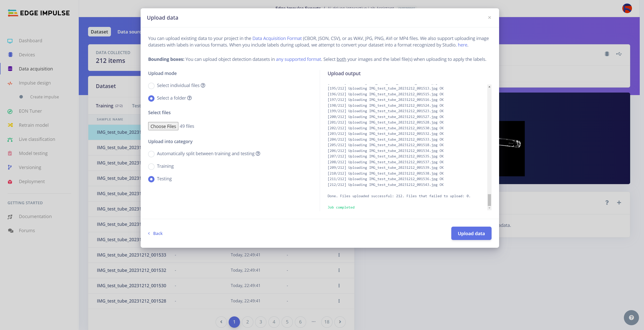Click the Live classification navigation icon

click(x=11, y=139)
